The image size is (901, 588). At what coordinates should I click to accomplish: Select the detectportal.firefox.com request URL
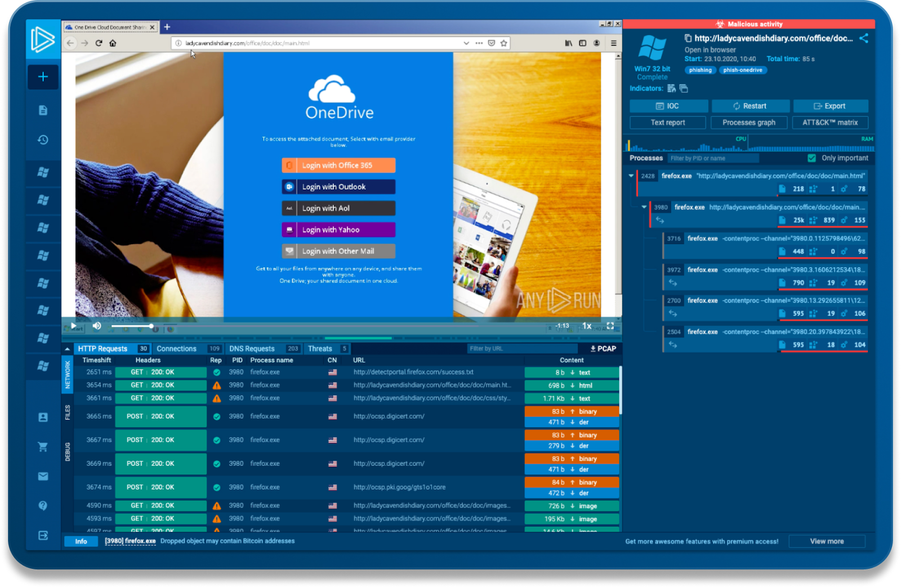(x=413, y=372)
